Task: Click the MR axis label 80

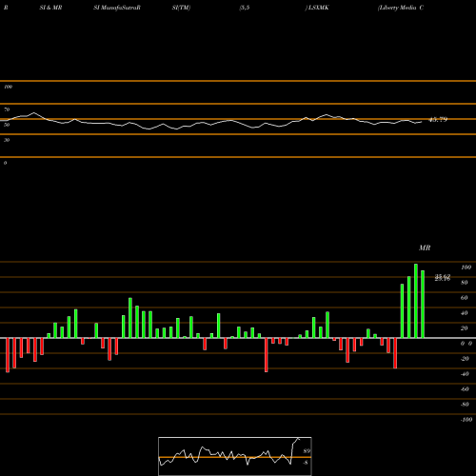Action: [465, 283]
